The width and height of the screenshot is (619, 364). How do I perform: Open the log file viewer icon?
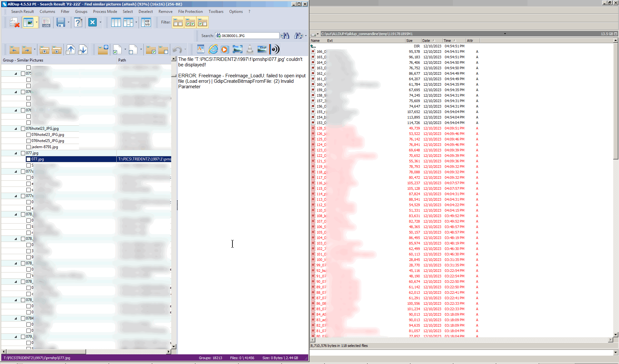coord(46,23)
